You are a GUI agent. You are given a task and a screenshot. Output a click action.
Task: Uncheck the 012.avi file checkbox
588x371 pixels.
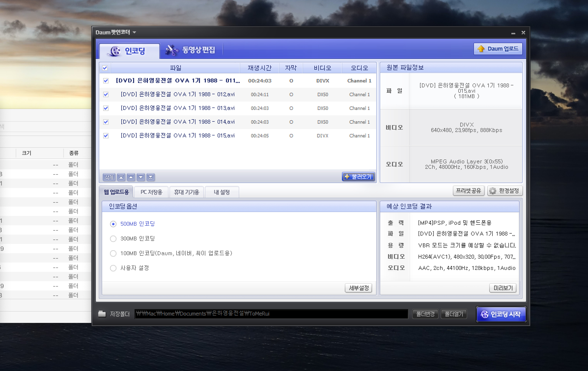pos(106,94)
